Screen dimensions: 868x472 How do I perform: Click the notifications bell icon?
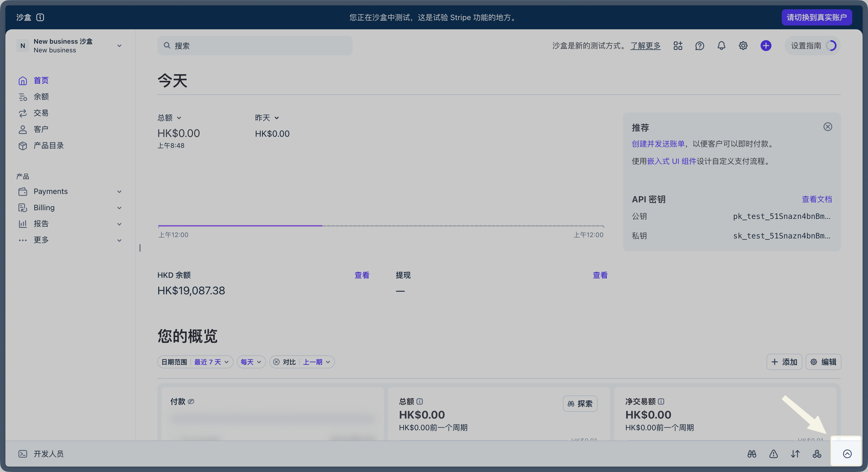721,46
